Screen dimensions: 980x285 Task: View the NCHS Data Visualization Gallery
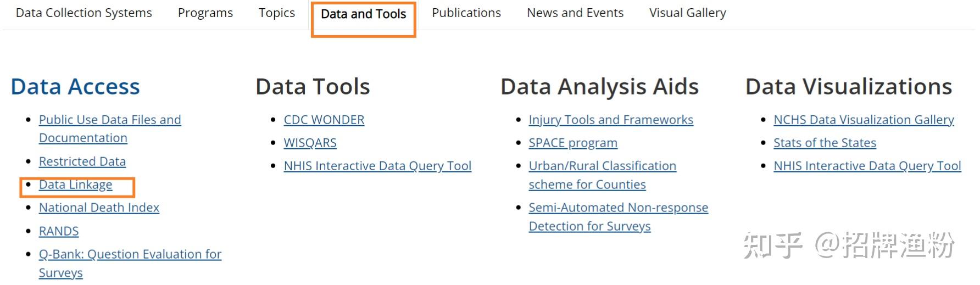point(863,120)
